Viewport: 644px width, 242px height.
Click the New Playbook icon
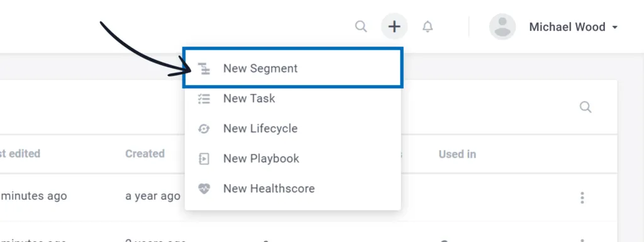(204, 159)
